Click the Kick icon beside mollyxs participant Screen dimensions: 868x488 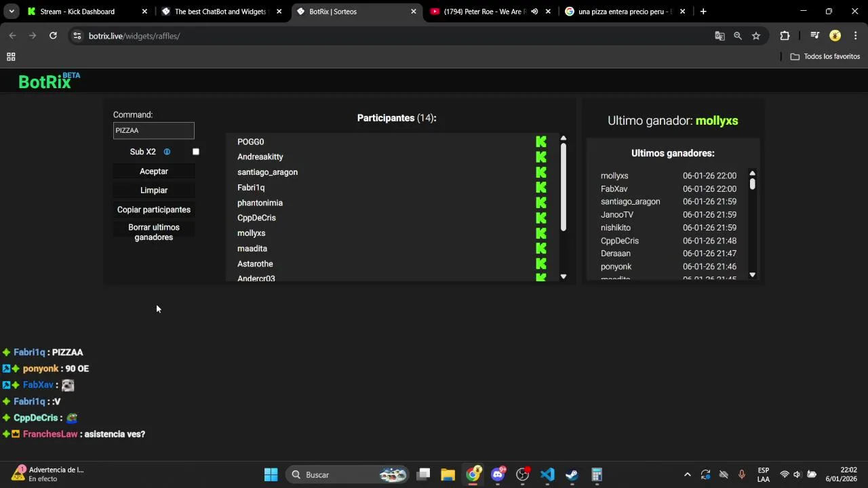541,233
